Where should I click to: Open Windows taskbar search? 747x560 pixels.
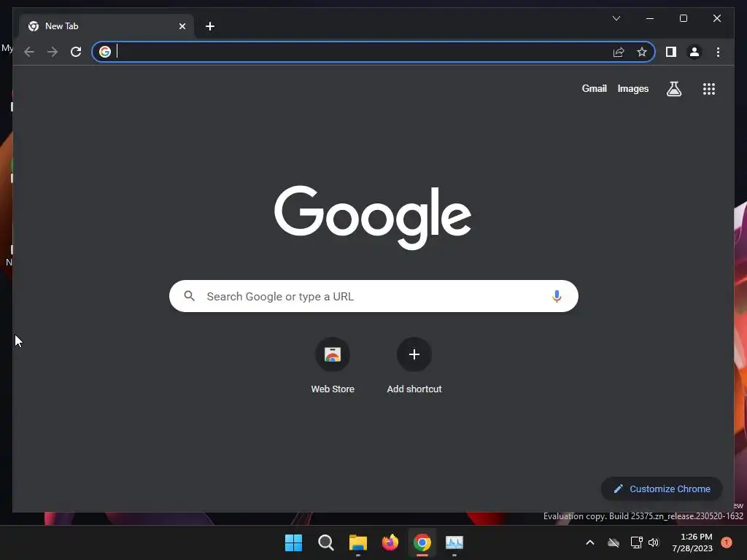tap(326, 542)
